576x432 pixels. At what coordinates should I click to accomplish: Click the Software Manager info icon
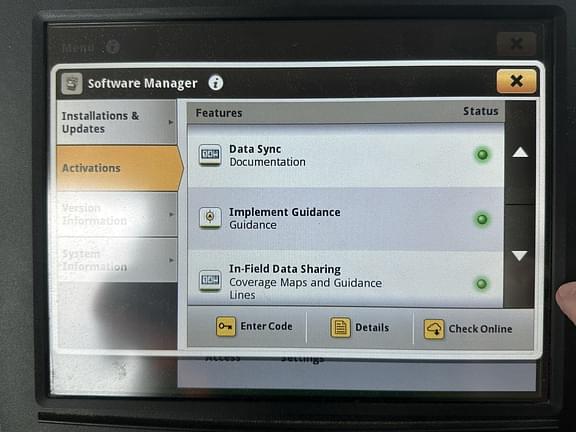216,83
